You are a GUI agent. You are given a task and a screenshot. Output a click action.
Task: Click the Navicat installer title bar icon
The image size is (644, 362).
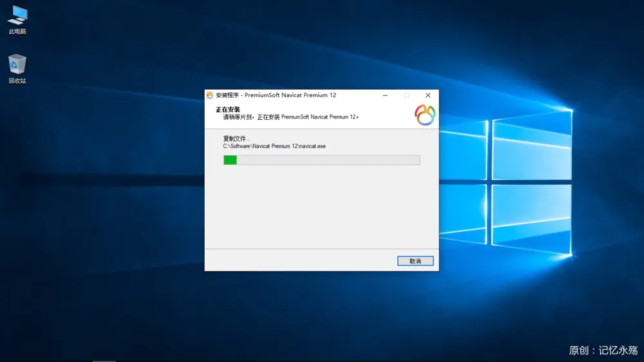coord(210,95)
